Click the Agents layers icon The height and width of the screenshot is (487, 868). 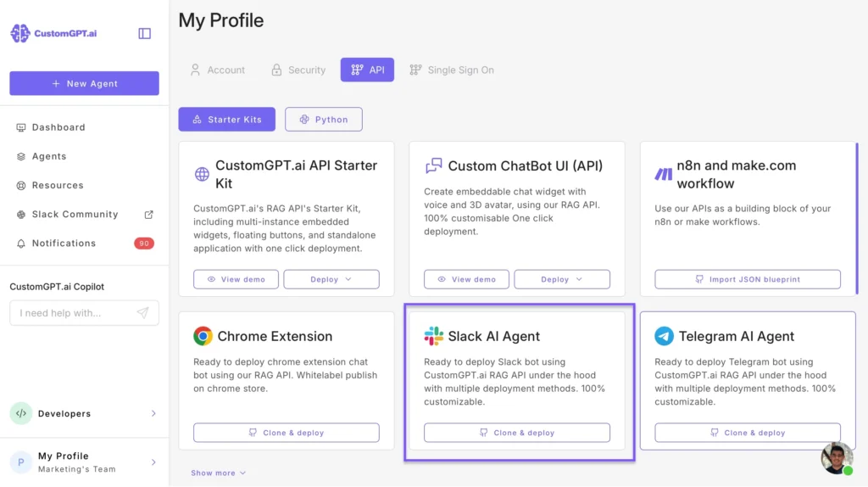(21, 156)
